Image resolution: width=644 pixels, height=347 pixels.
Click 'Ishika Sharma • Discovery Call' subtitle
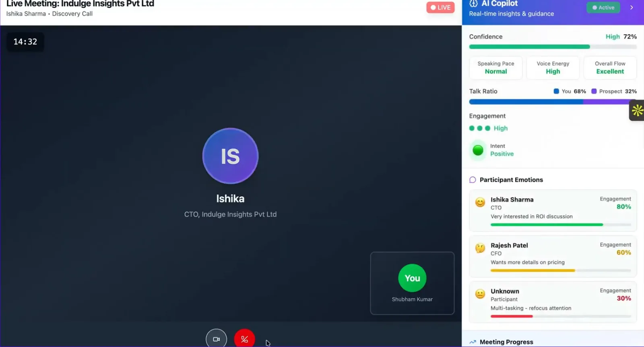tap(49, 14)
